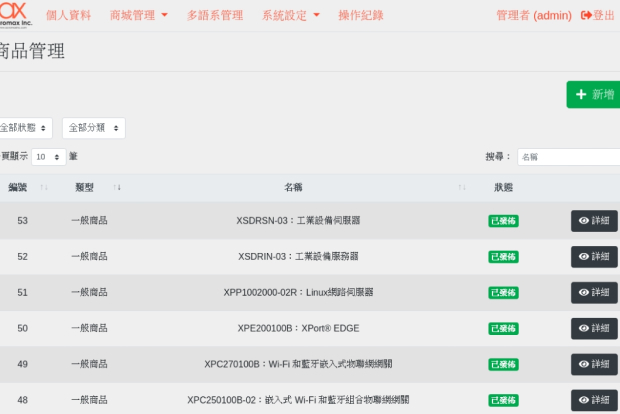Select the product name XSDRSN-03:工業設備伺服器
This screenshot has width=620, height=414.
point(298,221)
